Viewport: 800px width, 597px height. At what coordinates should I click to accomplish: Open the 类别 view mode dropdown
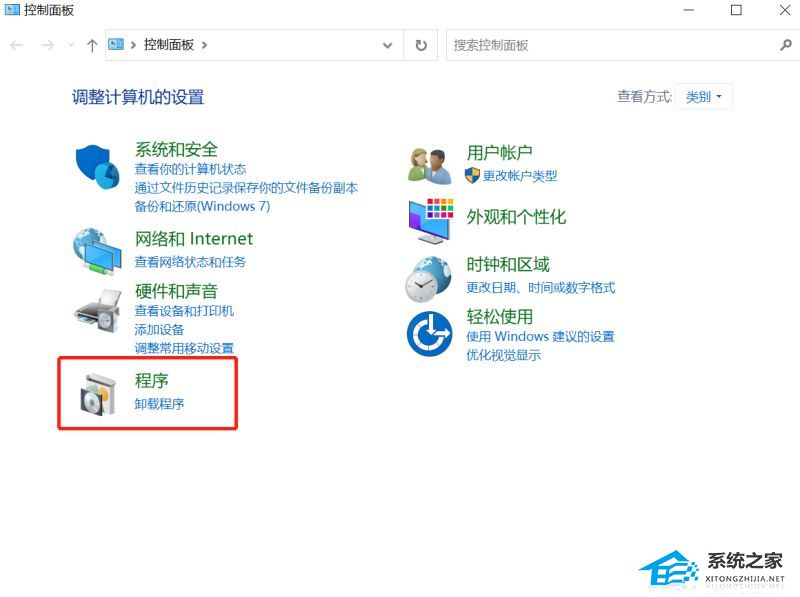click(x=704, y=96)
